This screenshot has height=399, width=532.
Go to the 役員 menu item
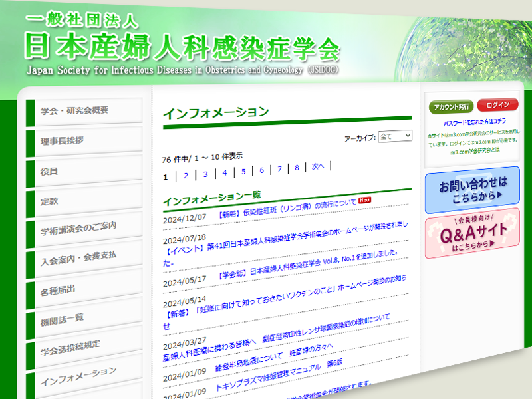(49, 171)
